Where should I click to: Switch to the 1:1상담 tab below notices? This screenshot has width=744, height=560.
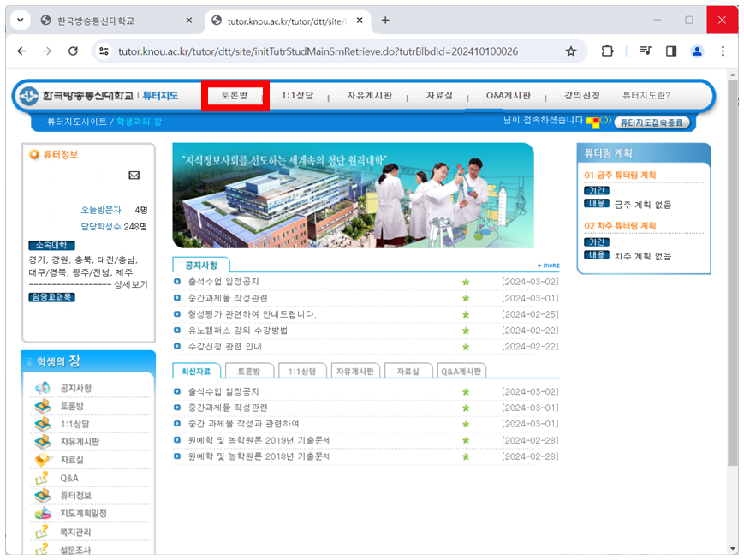(x=302, y=372)
